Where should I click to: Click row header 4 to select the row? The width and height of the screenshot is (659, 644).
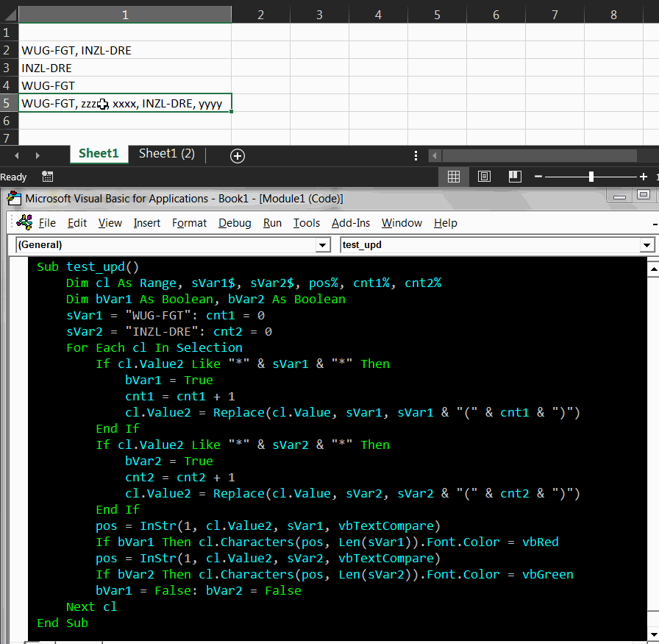(7, 85)
